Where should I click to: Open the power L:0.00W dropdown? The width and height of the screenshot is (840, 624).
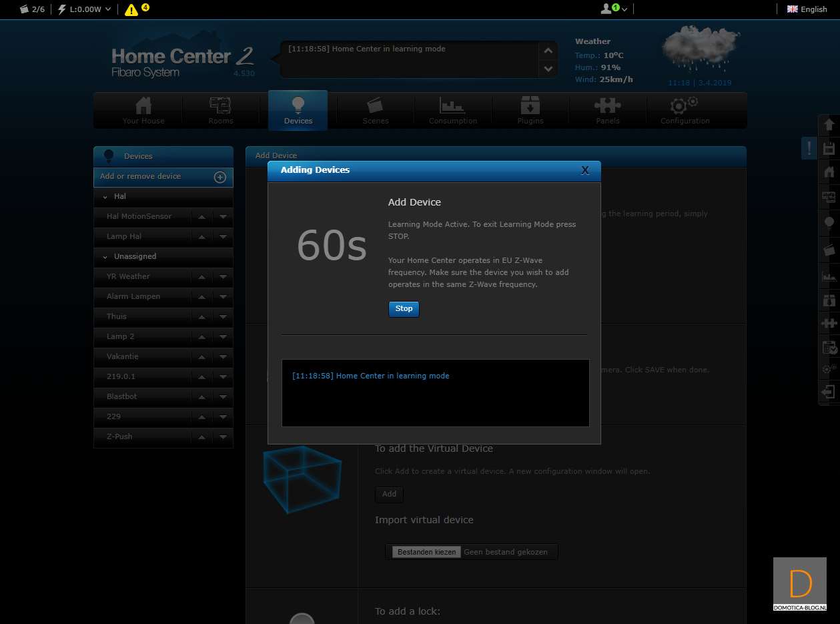coord(85,9)
